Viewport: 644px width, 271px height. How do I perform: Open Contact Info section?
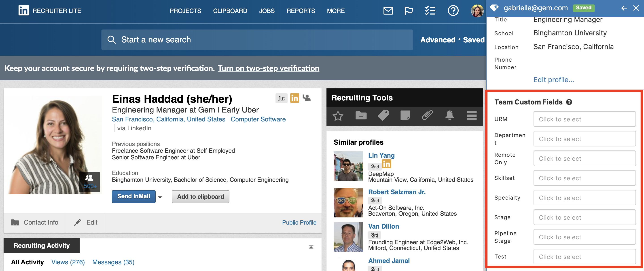click(x=35, y=223)
